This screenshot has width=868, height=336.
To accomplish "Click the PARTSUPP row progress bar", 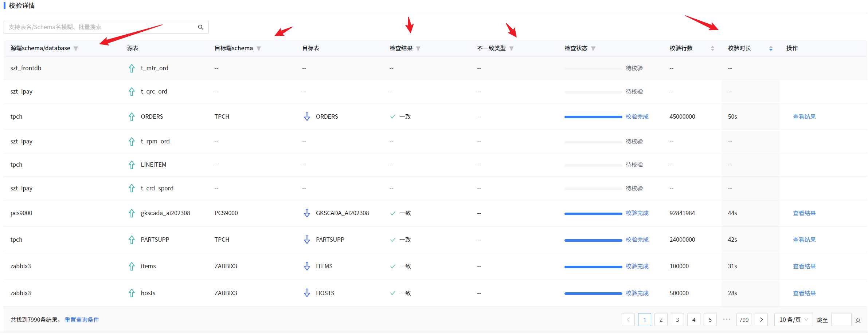I will 593,240.
